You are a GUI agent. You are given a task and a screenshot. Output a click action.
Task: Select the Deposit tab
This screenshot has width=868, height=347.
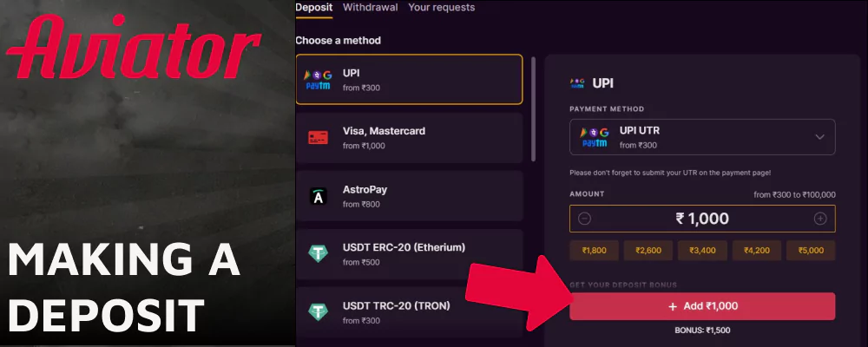314,8
